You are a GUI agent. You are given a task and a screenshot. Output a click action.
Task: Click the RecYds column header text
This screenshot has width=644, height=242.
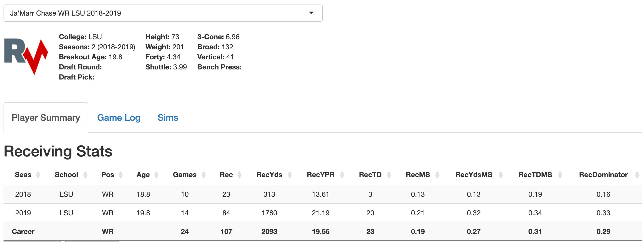pyautogui.click(x=269, y=175)
